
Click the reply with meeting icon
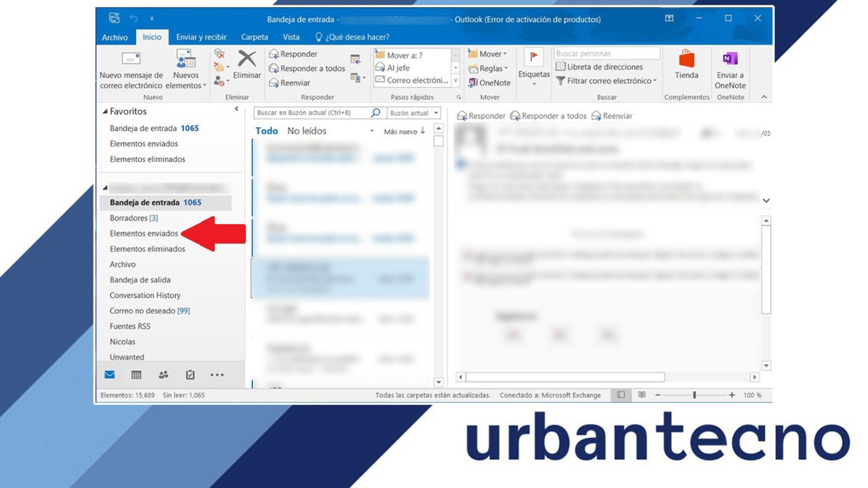click(x=356, y=59)
